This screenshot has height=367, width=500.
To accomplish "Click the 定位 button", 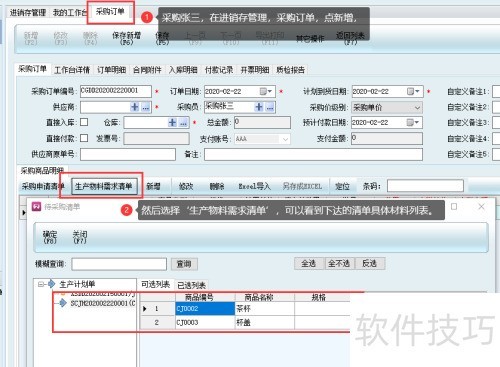I will 342,186.
